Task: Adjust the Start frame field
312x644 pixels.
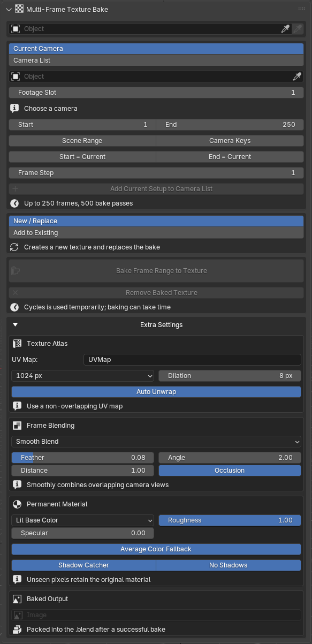Action: tap(82, 125)
